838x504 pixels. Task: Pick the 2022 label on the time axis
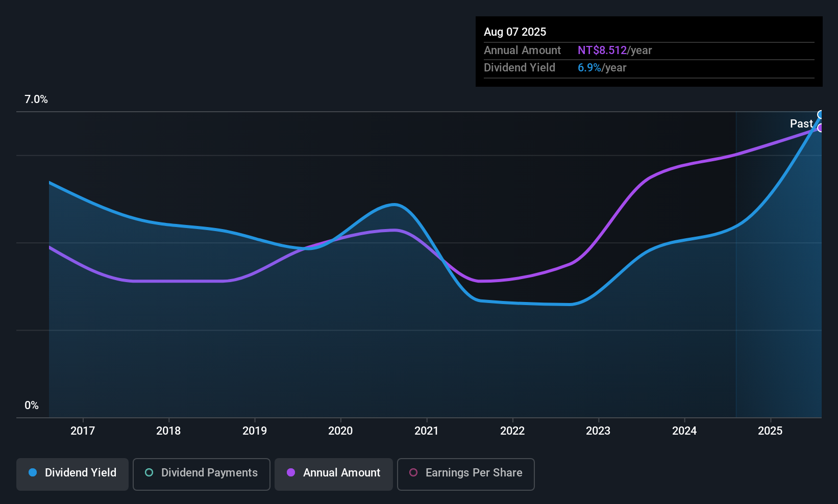512,431
